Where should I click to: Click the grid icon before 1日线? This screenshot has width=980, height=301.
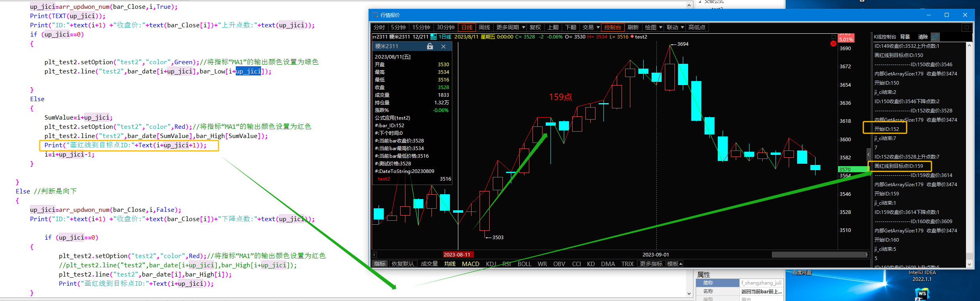click(x=433, y=37)
